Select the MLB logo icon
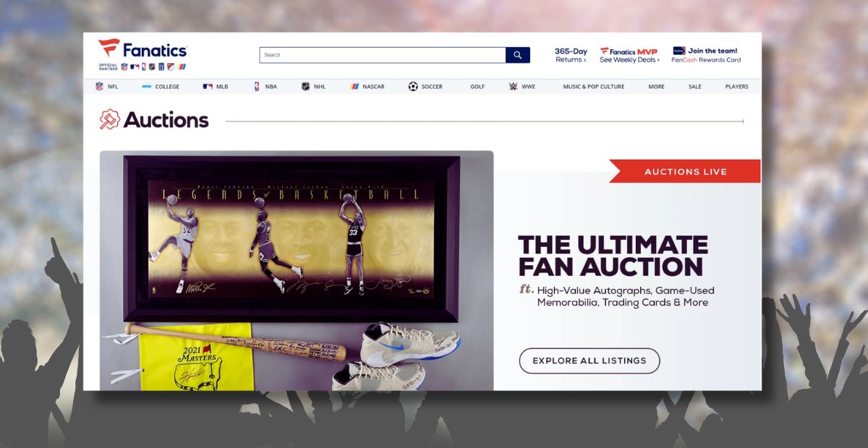868x448 pixels. 208,87
